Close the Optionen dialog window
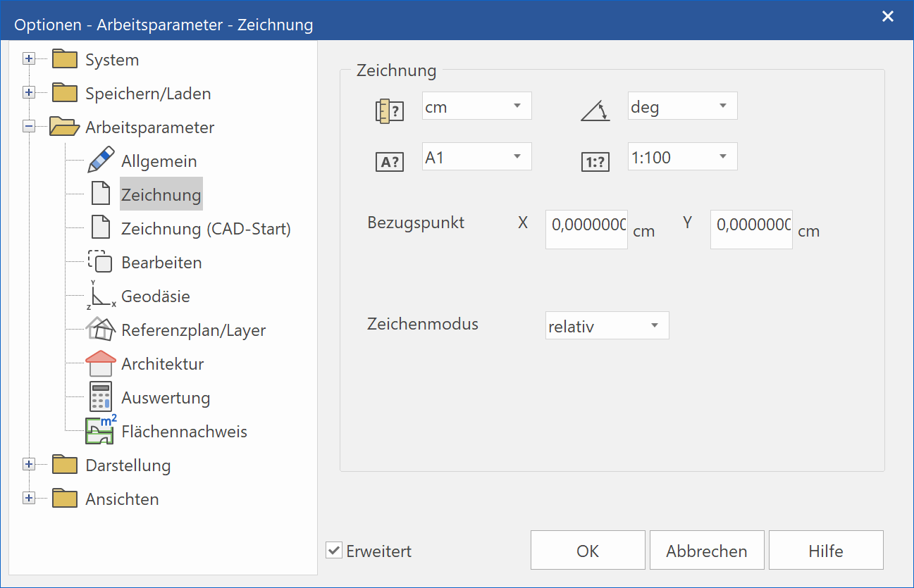The width and height of the screenshot is (914, 588). (888, 16)
